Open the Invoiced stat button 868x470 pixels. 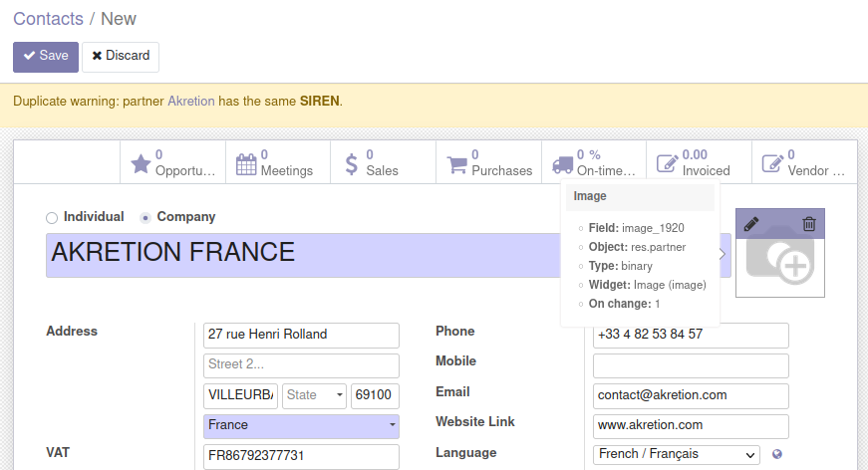700,162
